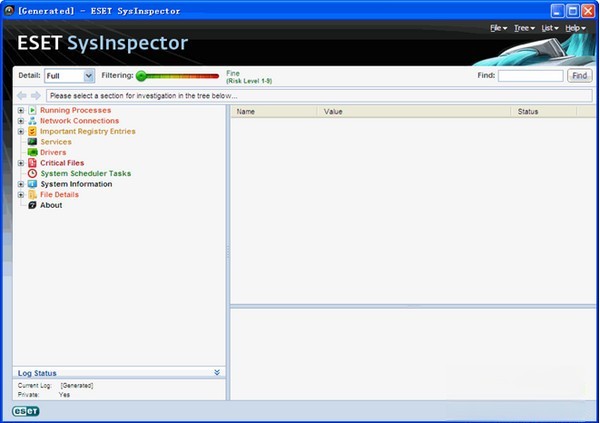600x423 pixels.
Task: Select Important Registry Entries tree item
Action: [x=88, y=131]
